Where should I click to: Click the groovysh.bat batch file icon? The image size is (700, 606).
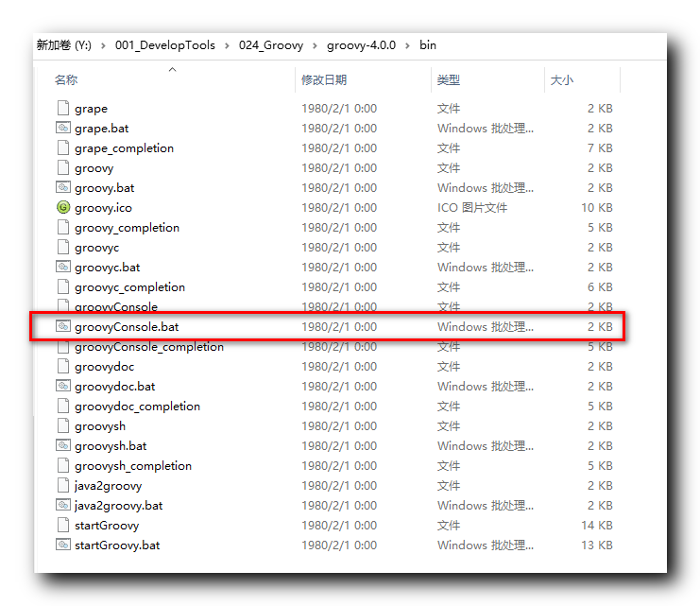pos(63,445)
